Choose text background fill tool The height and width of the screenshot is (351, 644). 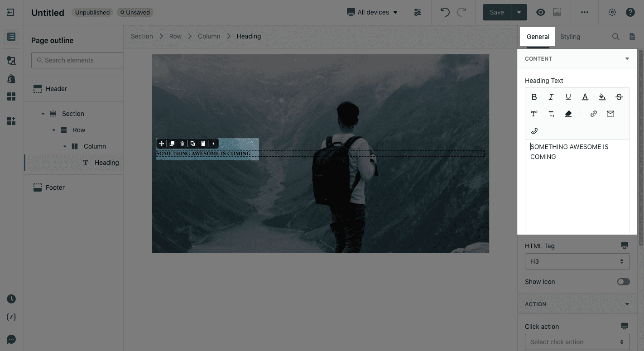click(x=602, y=96)
